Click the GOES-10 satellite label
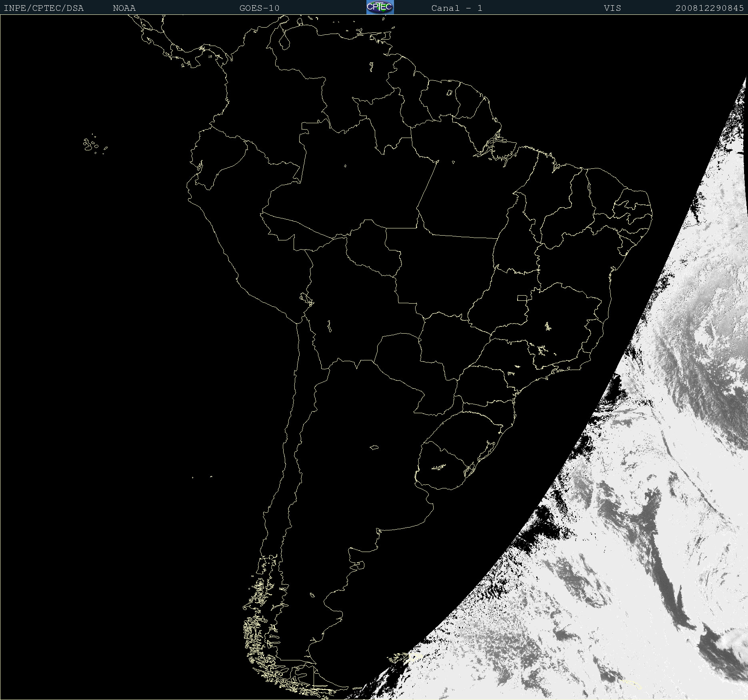748x700 pixels. (x=260, y=8)
